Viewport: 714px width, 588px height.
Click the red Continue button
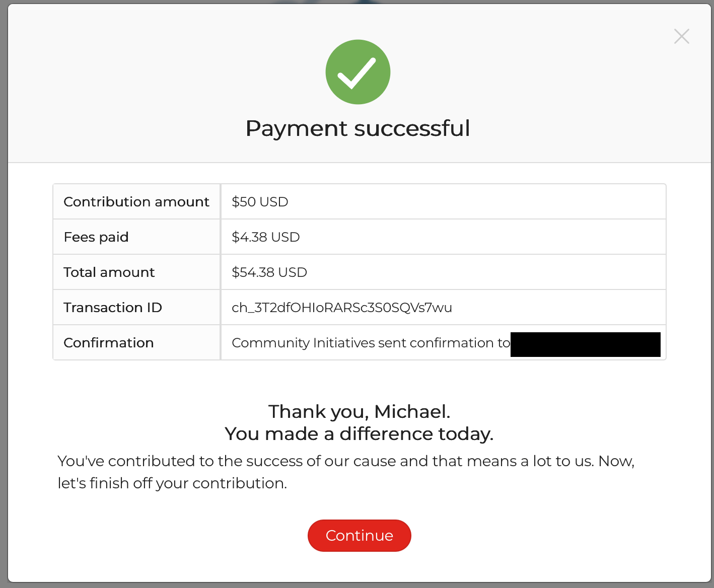tap(359, 536)
